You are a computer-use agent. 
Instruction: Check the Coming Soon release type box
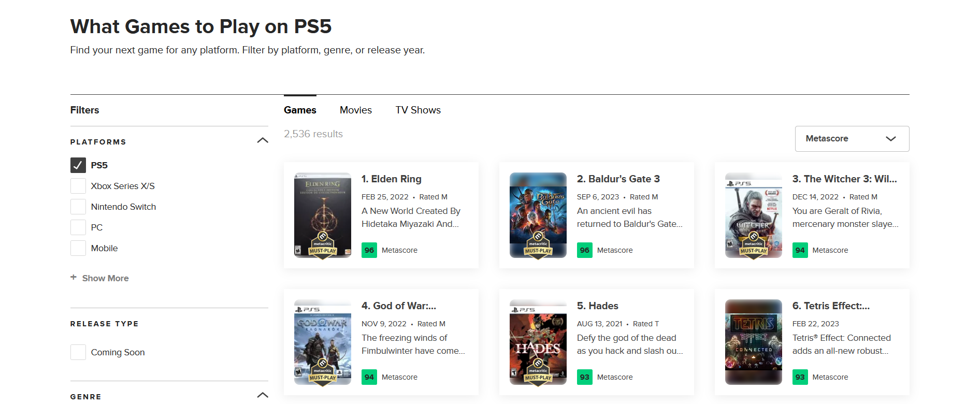(78, 352)
